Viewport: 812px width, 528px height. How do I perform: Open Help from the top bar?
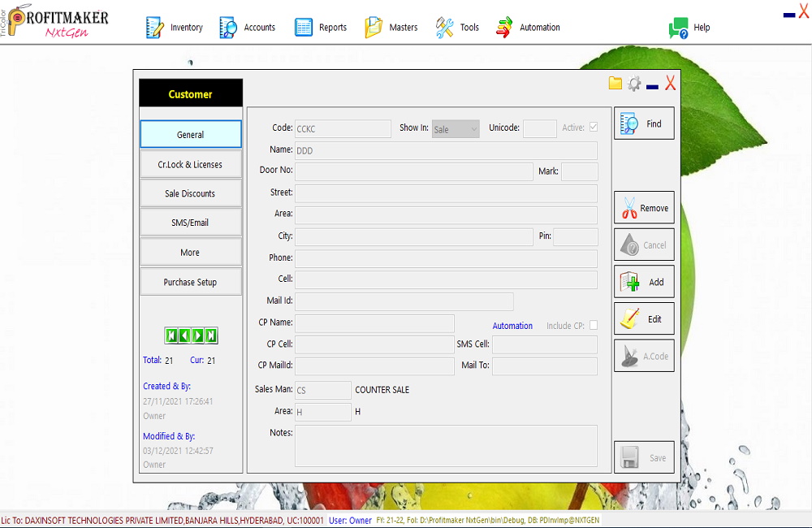(689, 28)
